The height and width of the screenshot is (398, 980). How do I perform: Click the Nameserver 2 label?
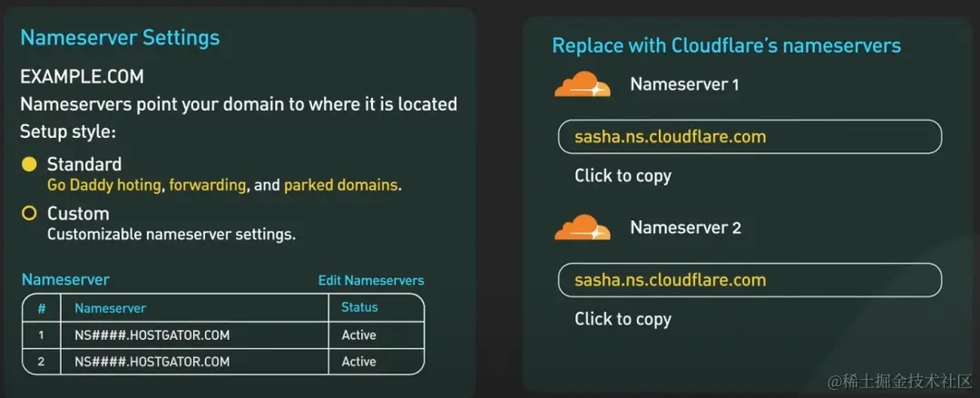(686, 228)
